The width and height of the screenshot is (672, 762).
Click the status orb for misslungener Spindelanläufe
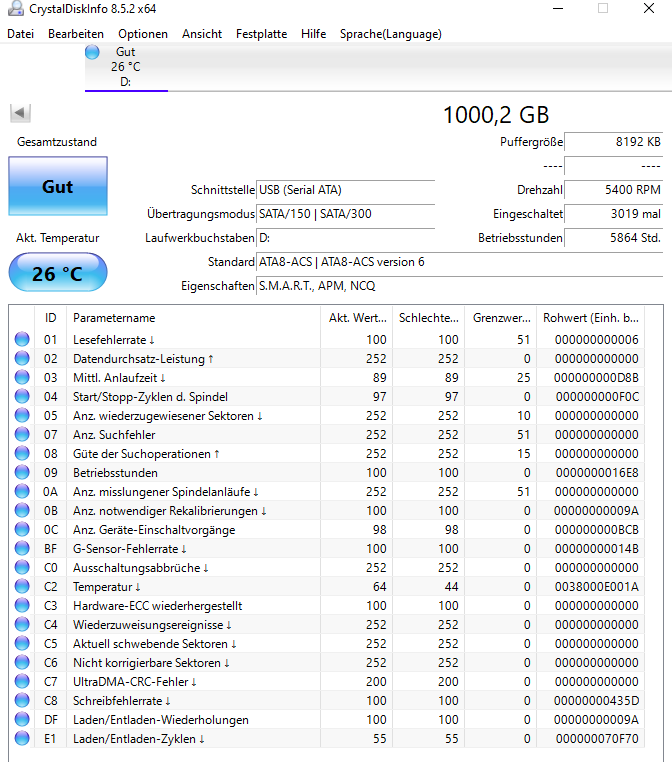click(22, 491)
